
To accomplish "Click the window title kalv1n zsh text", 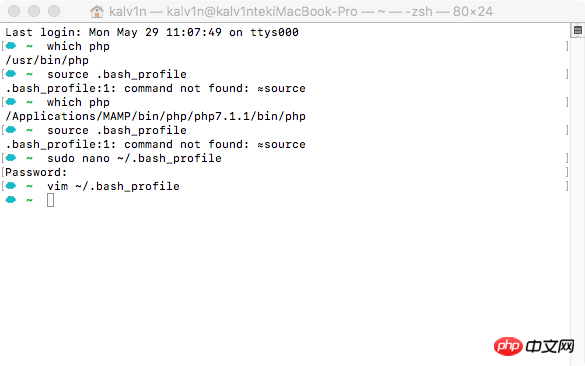I will click(x=301, y=12).
